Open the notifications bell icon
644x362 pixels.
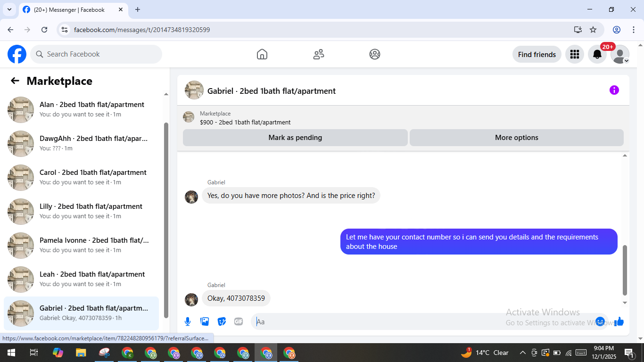click(x=597, y=54)
